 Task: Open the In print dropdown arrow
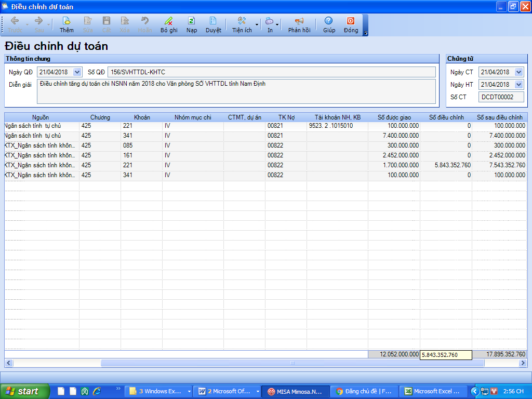point(277,25)
